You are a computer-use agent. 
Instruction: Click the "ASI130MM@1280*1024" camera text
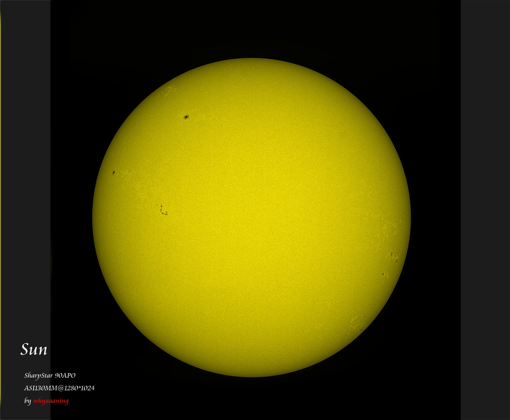(x=59, y=388)
